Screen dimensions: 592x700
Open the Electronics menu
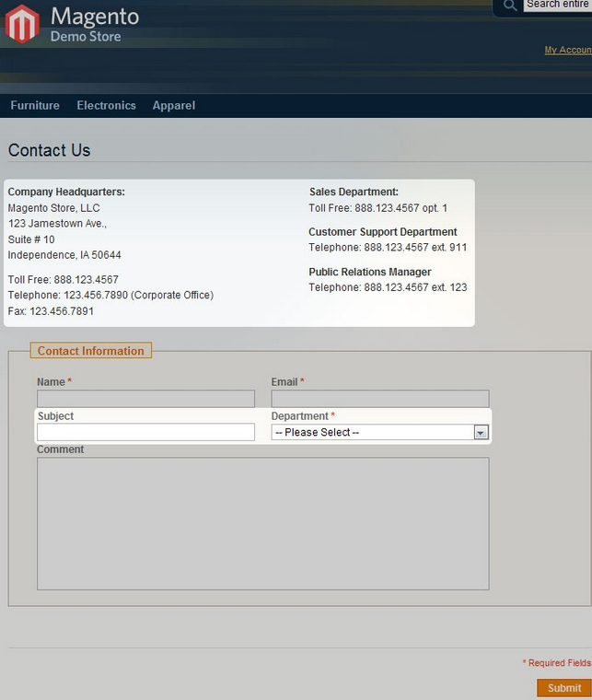pyautogui.click(x=106, y=105)
